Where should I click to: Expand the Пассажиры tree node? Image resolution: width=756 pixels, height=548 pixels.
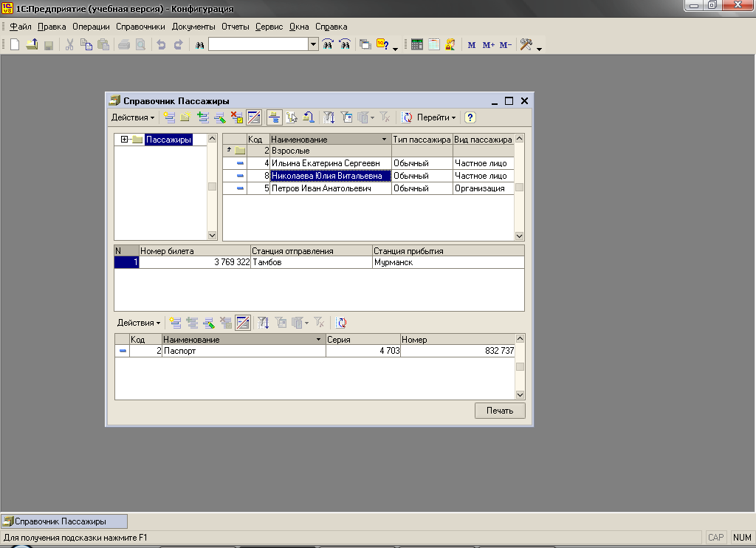pos(125,140)
